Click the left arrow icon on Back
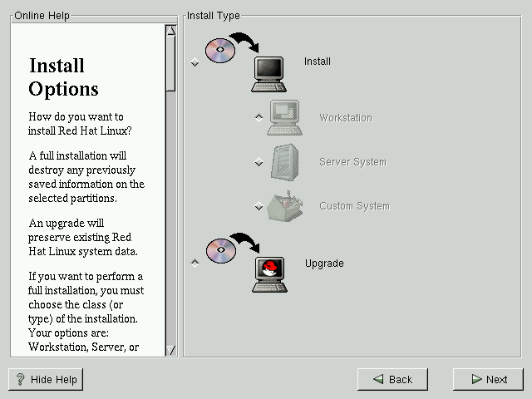Image resolution: width=532 pixels, height=399 pixels. point(378,380)
